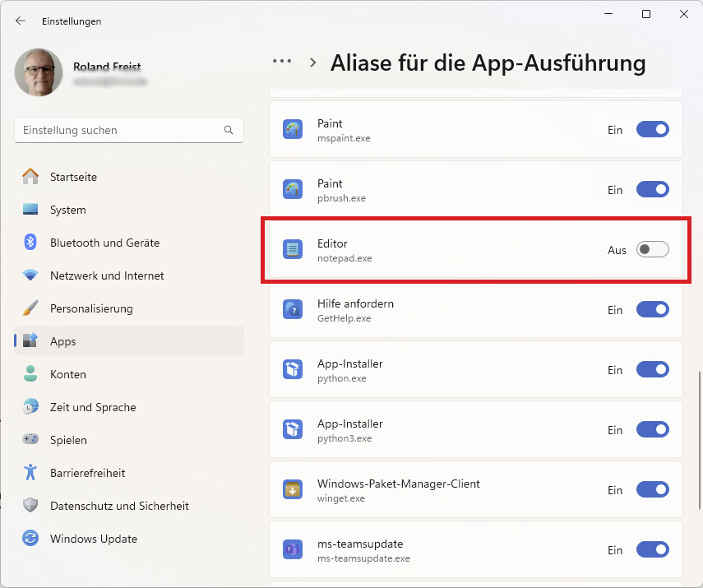Viewport: 703px width, 588px height.
Task: Click the Datenschutz shield icon
Action: coord(30,506)
